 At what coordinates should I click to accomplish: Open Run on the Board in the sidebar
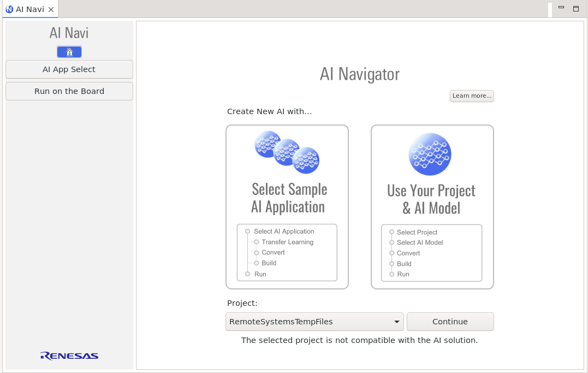(x=69, y=91)
